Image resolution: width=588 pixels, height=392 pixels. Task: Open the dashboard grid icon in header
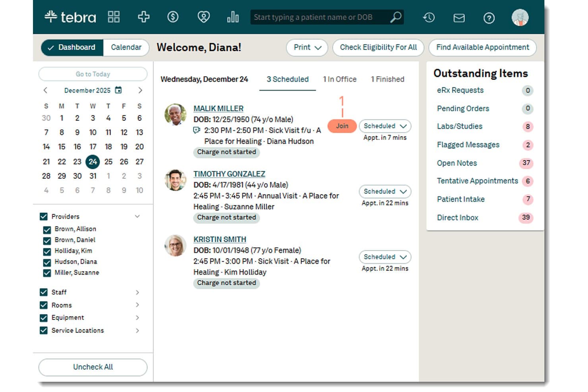114,17
